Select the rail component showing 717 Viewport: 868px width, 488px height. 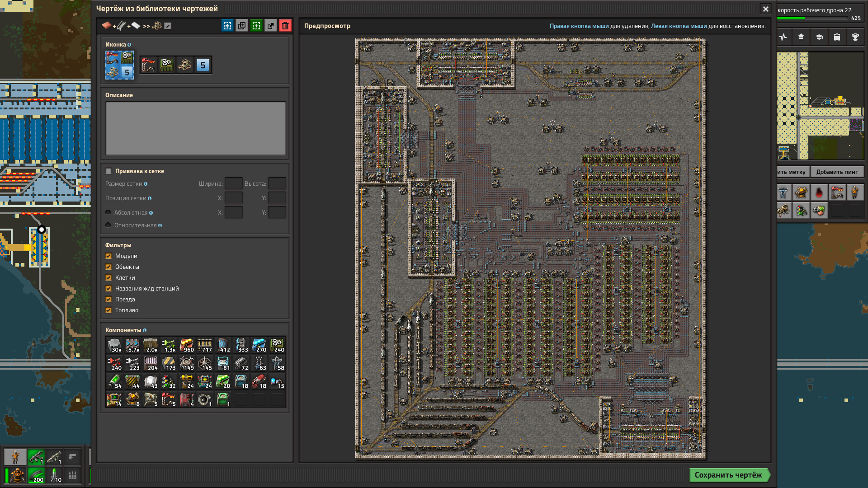(205, 345)
